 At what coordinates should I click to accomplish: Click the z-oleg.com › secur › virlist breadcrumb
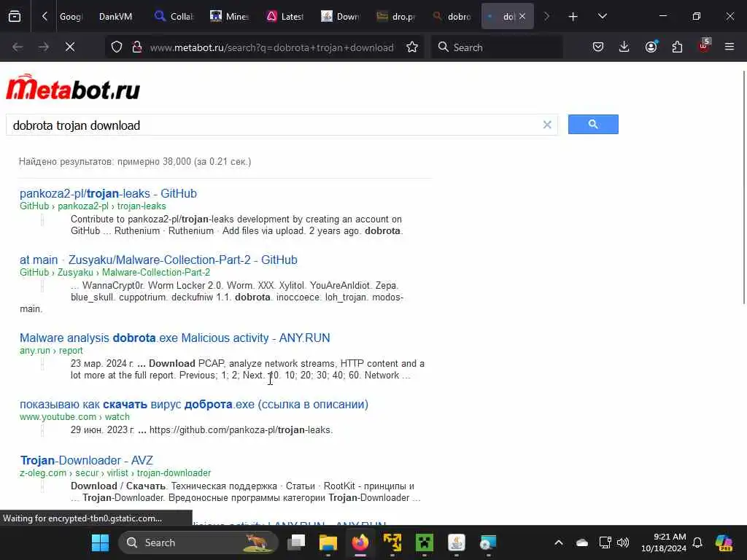click(115, 472)
